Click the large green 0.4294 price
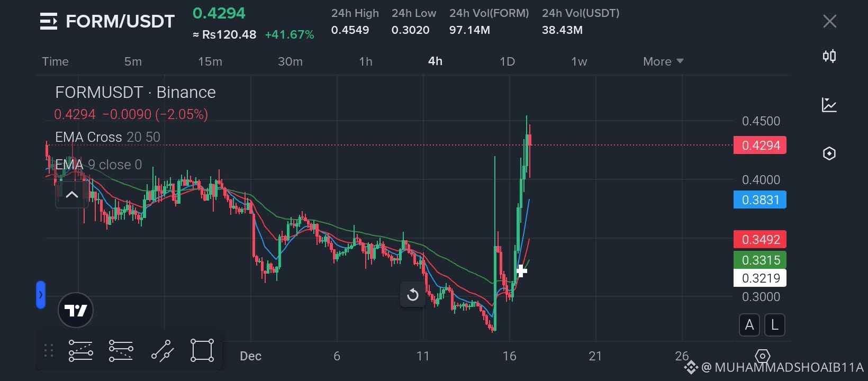The width and height of the screenshot is (868, 381). point(219,13)
